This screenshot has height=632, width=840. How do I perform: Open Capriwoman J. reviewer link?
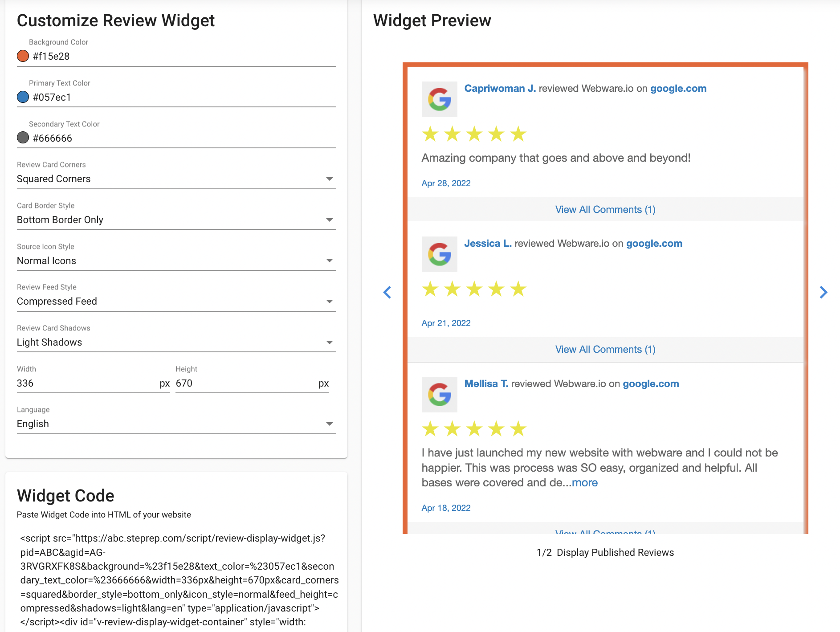point(500,89)
